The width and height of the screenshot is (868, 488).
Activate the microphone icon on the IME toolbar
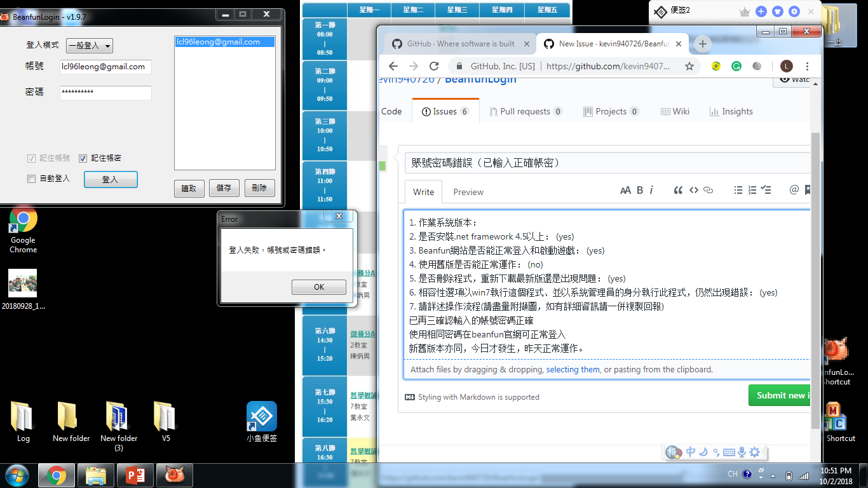tap(741, 452)
